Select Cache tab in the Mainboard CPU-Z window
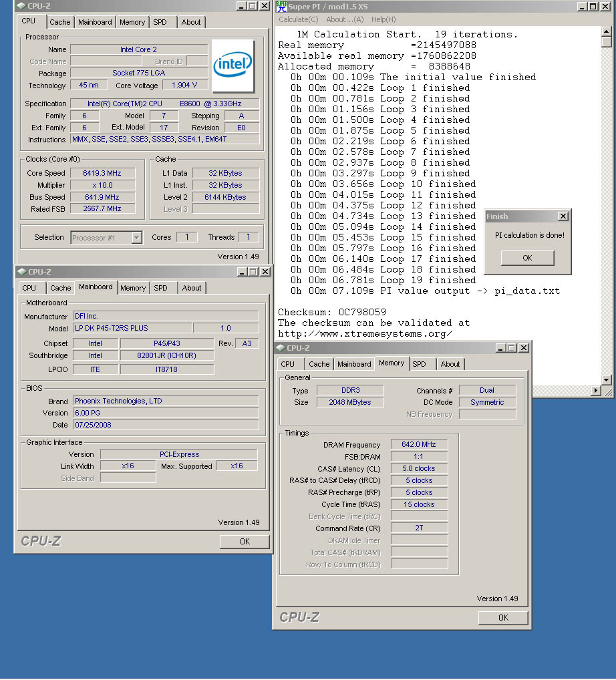This screenshot has width=616, height=680. tap(60, 288)
